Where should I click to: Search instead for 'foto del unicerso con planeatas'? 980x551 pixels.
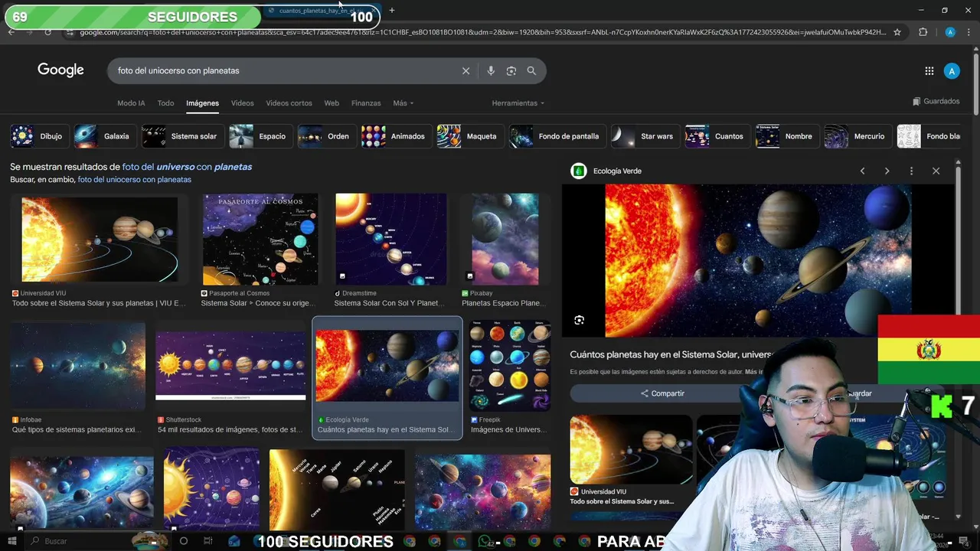pyautogui.click(x=134, y=180)
